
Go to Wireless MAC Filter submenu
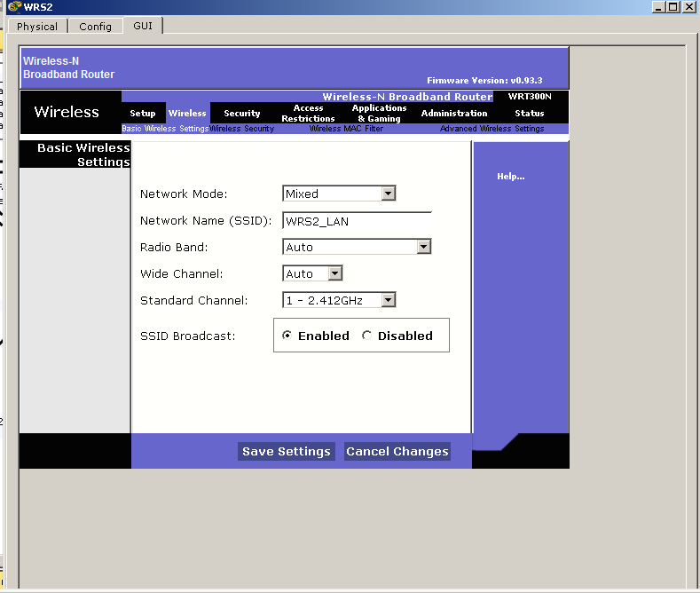[346, 129]
